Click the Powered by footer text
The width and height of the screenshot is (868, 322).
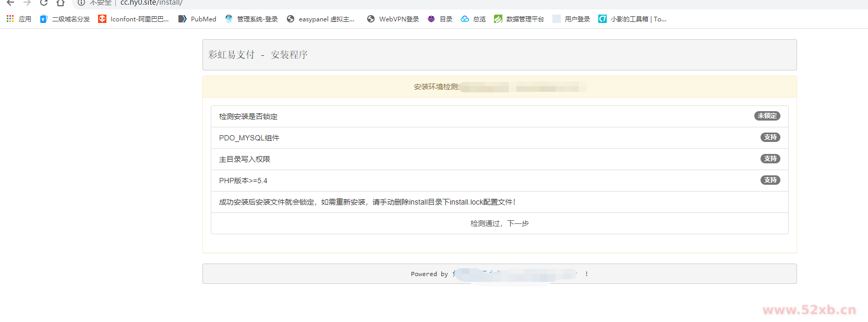(429, 274)
